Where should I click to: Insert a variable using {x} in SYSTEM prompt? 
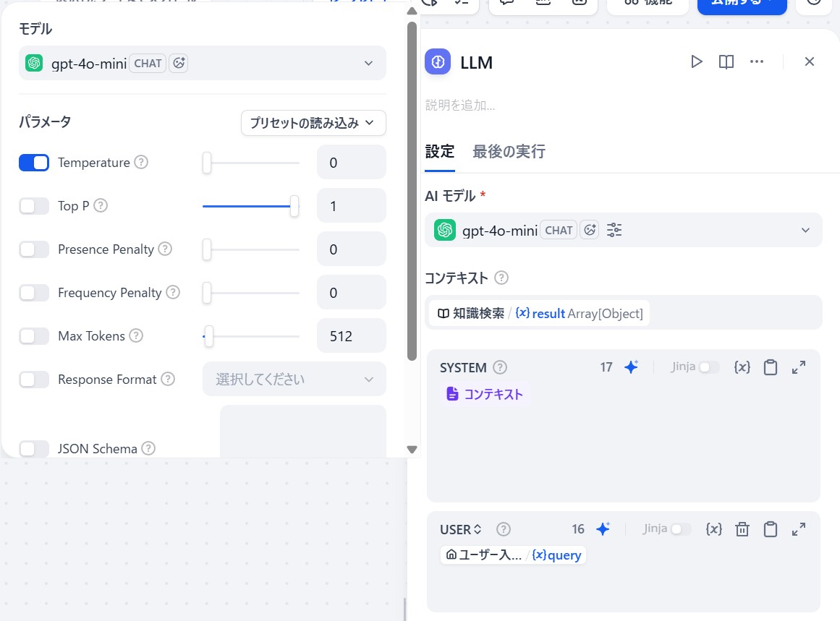[742, 367]
